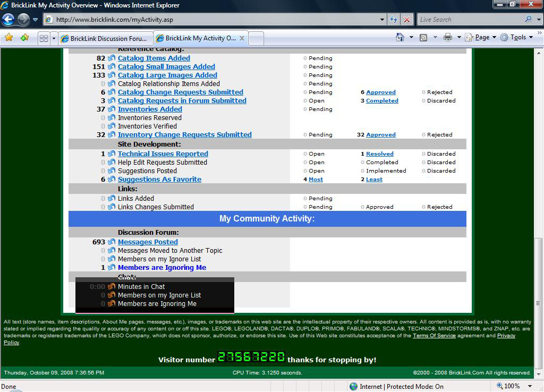This screenshot has height=392, width=544.
Task: Click help icon beside Links Changes Submitted
Action: [x=112, y=207]
